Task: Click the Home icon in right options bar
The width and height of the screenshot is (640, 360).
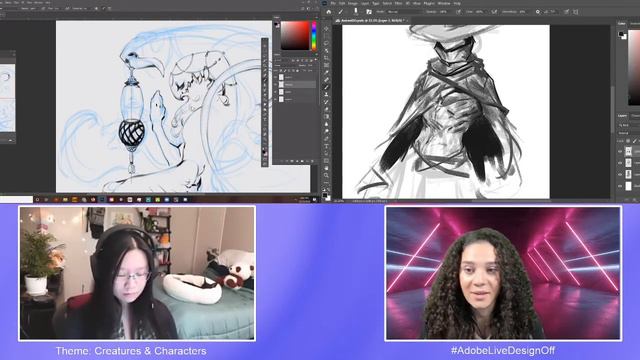Action: coord(329,12)
